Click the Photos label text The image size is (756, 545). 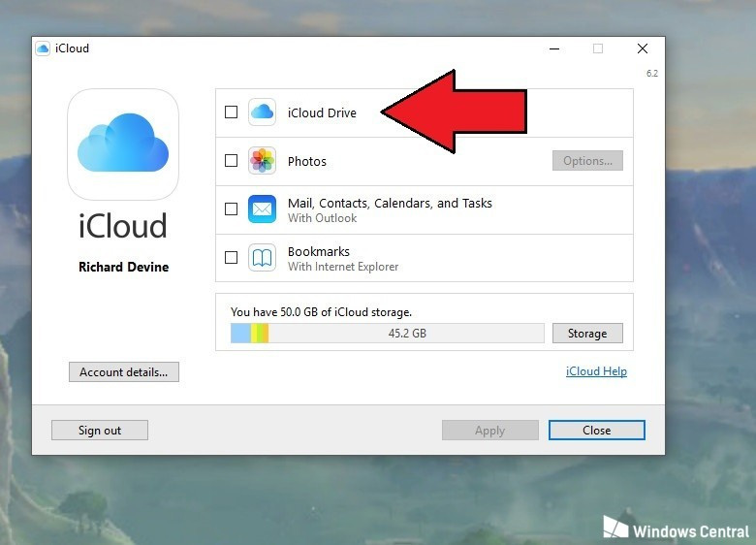(x=307, y=162)
